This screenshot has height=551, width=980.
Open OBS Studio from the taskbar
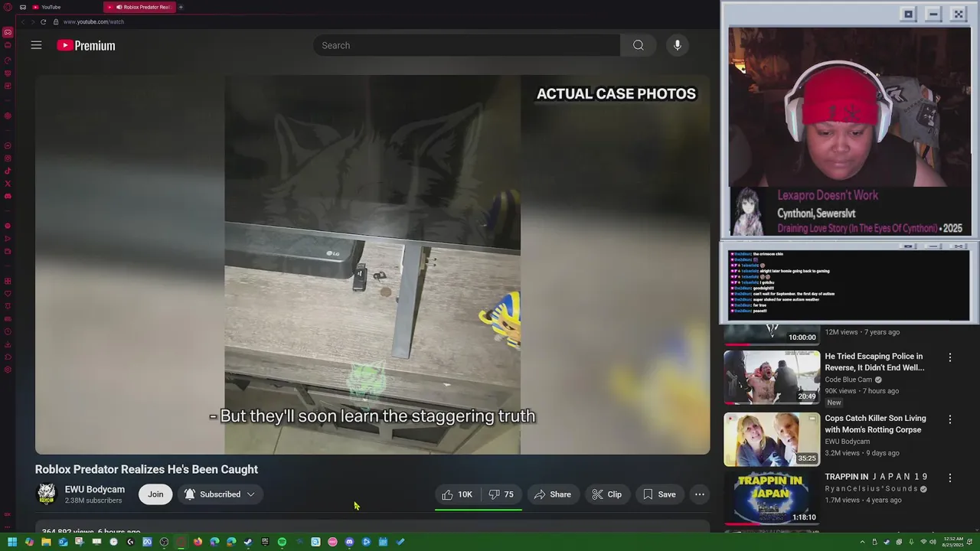[x=164, y=542]
